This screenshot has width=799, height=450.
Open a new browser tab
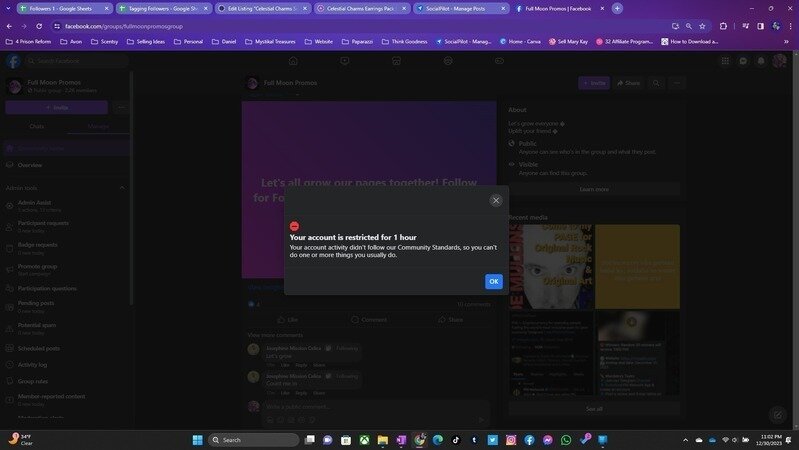tap(617, 8)
